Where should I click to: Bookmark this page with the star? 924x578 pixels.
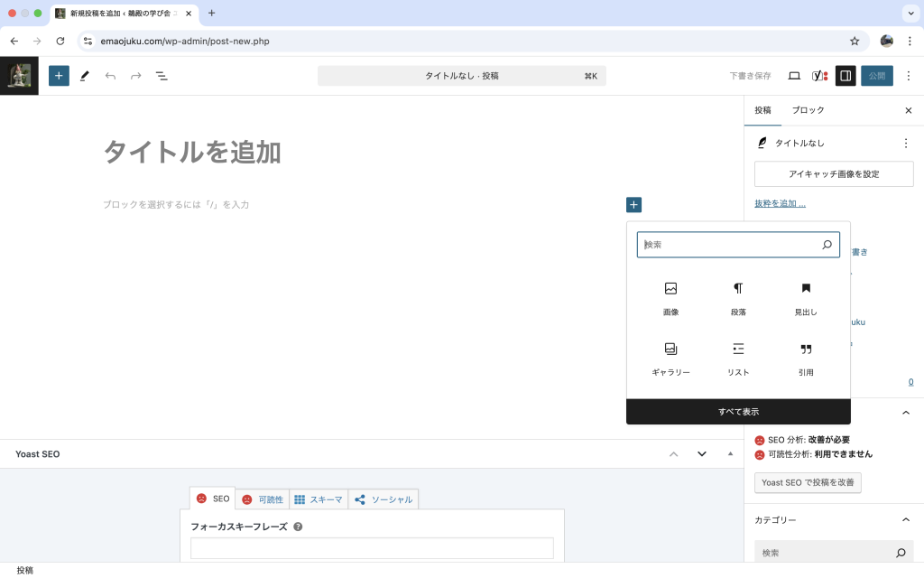[855, 41]
